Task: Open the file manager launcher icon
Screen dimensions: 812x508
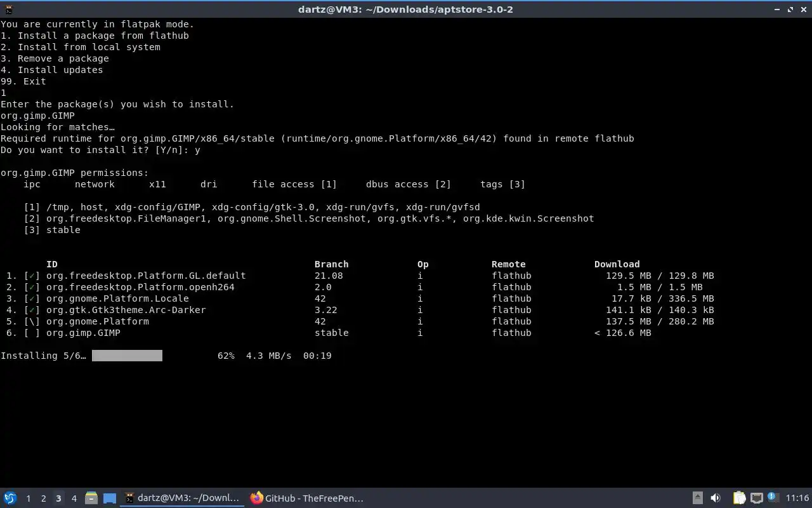Action: [x=91, y=498]
